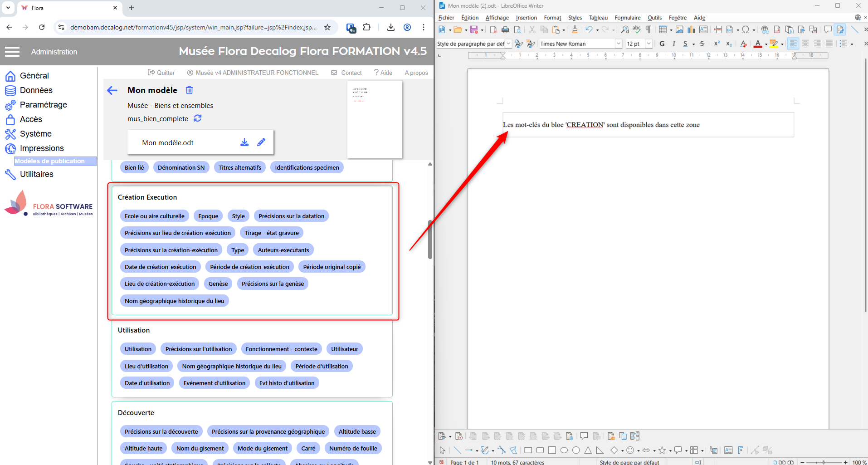Download the Mon modèle.odt file
The image size is (868, 465).
coord(244,142)
